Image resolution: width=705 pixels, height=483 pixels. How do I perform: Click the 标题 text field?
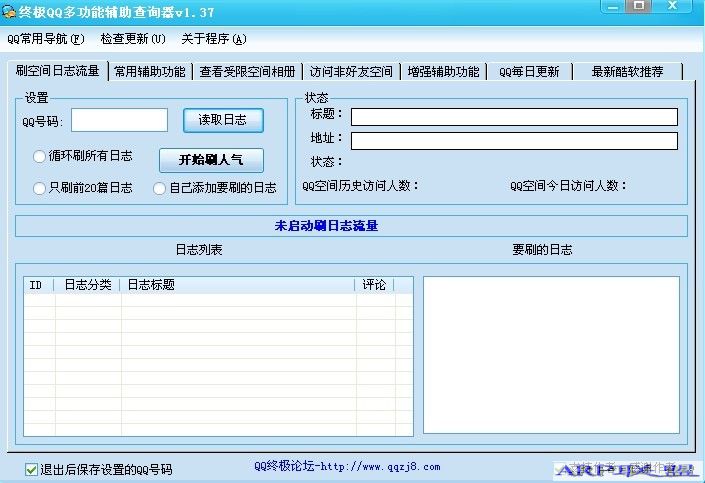tap(514, 117)
